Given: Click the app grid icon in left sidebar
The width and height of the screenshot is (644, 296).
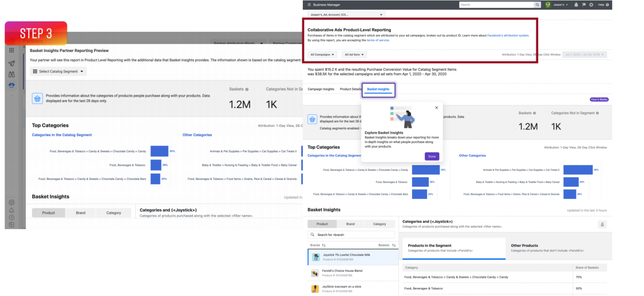Looking at the screenshot, I should pyautogui.click(x=12, y=51).
